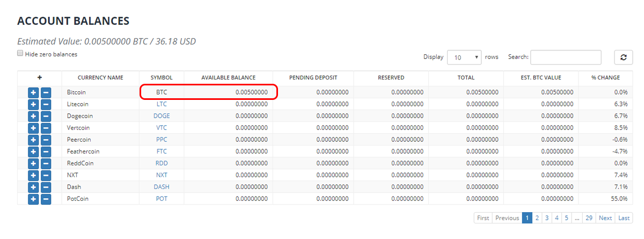644x239 pixels.
Task: Refresh balances with the reload icon button
Action: (x=624, y=57)
